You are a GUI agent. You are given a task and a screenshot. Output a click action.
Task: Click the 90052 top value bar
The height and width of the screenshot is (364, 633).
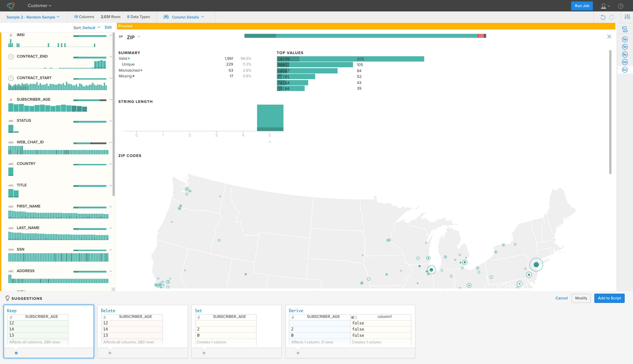pyautogui.click(x=315, y=65)
